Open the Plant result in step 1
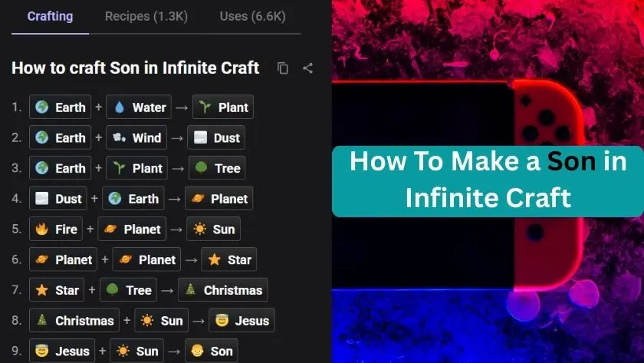The height and width of the screenshot is (363, 644). click(x=223, y=107)
